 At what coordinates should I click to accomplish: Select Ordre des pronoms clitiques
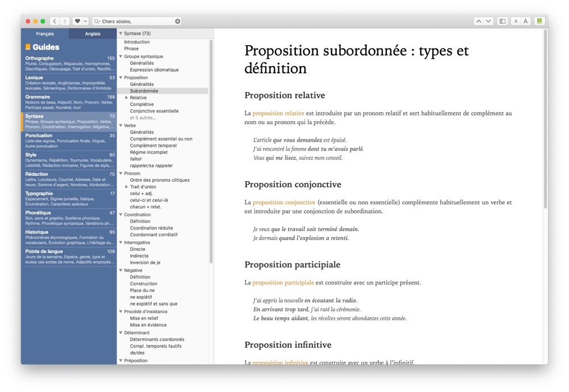coord(160,180)
